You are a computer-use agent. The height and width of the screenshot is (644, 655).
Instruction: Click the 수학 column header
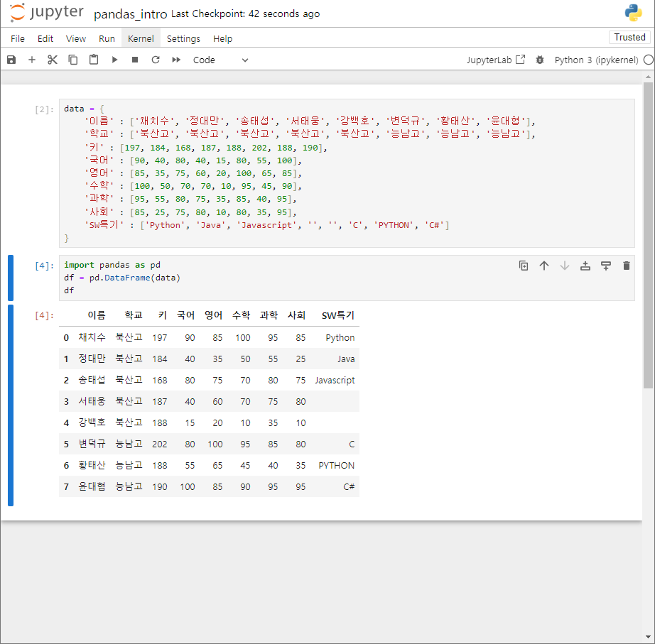point(241,315)
